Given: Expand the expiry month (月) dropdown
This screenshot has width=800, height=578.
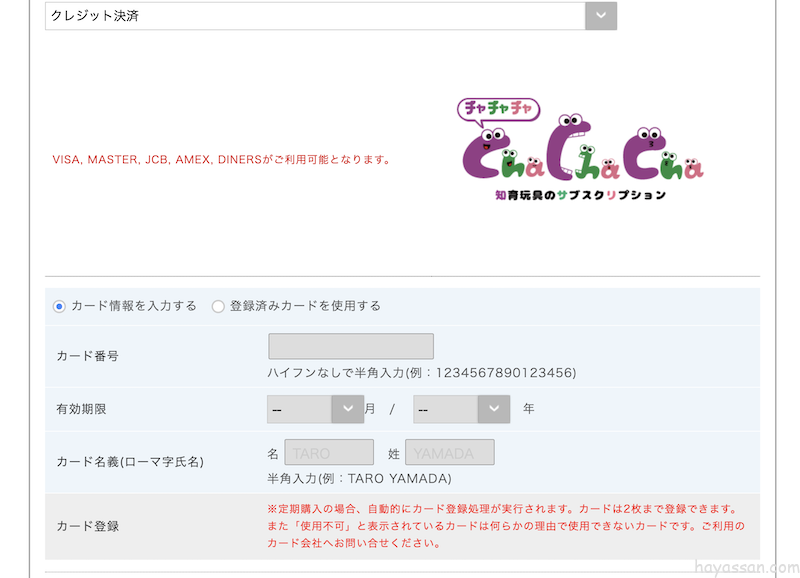Looking at the screenshot, I should click(315, 409).
